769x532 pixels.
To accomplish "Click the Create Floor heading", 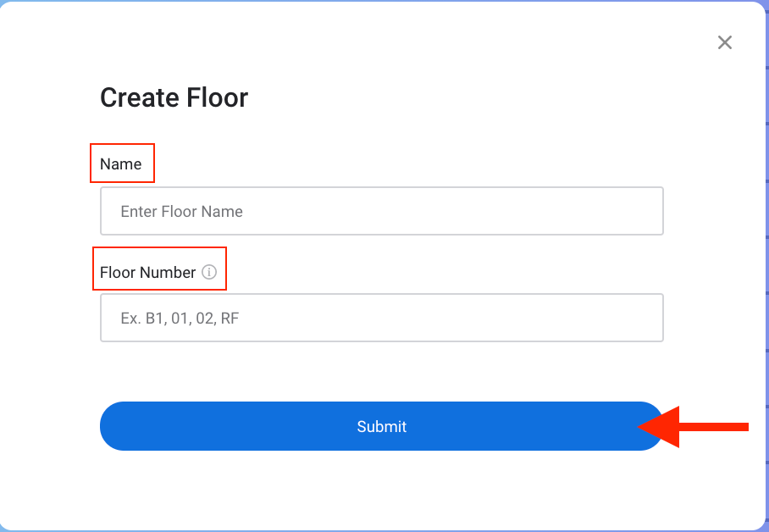I will pyautogui.click(x=174, y=97).
